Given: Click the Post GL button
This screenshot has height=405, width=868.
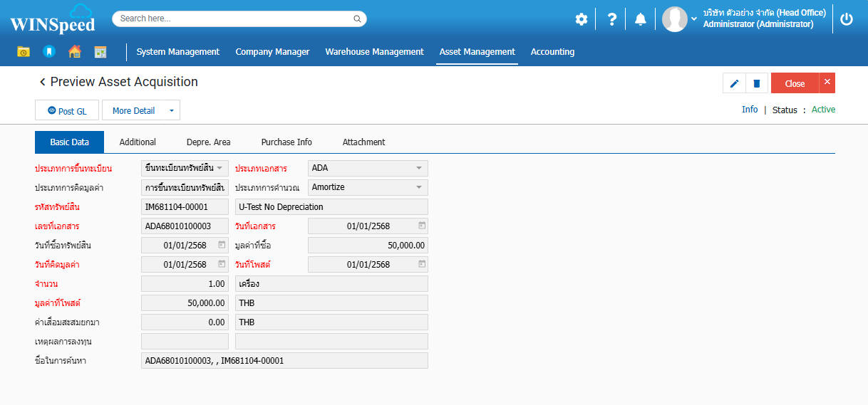Looking at the screenshot, I should click(x=67, y=110).
